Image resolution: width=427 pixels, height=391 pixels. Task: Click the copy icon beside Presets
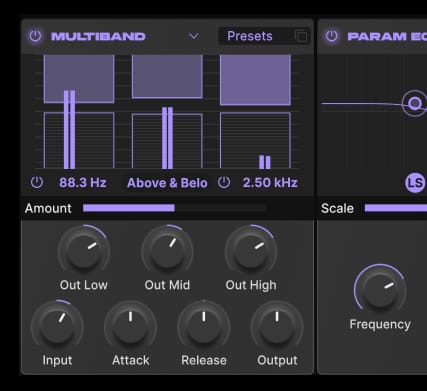[301, 36]
